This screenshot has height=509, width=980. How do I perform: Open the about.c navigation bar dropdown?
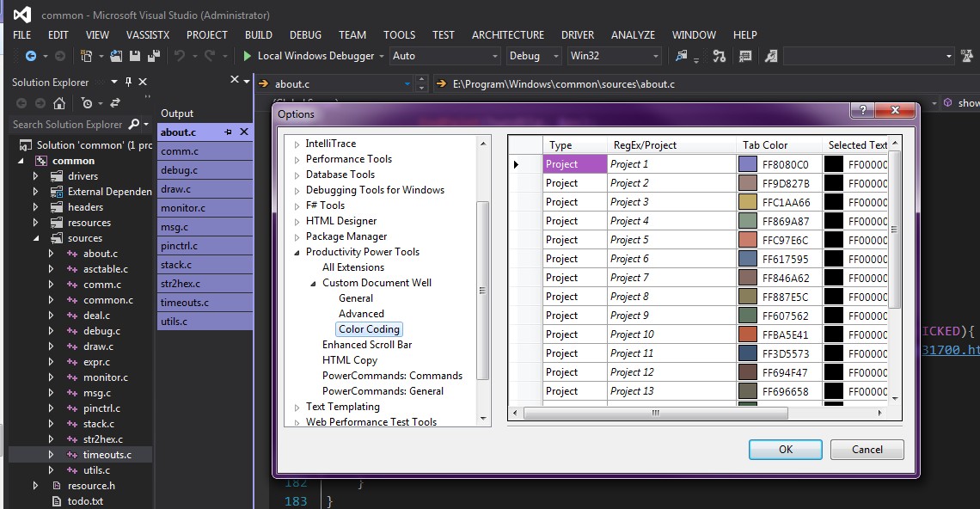407,83
